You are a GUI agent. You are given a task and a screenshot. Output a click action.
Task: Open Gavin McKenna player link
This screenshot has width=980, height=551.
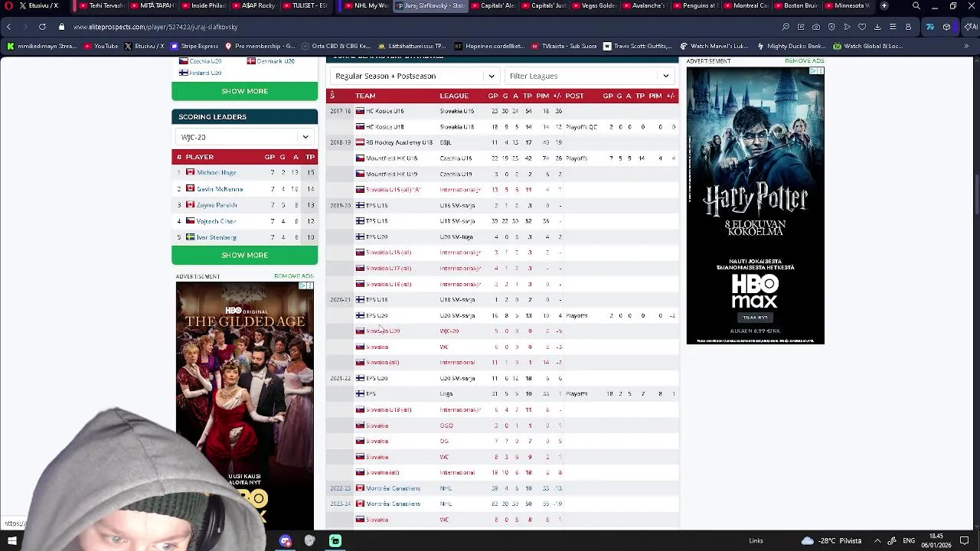[x=220, y=189]
